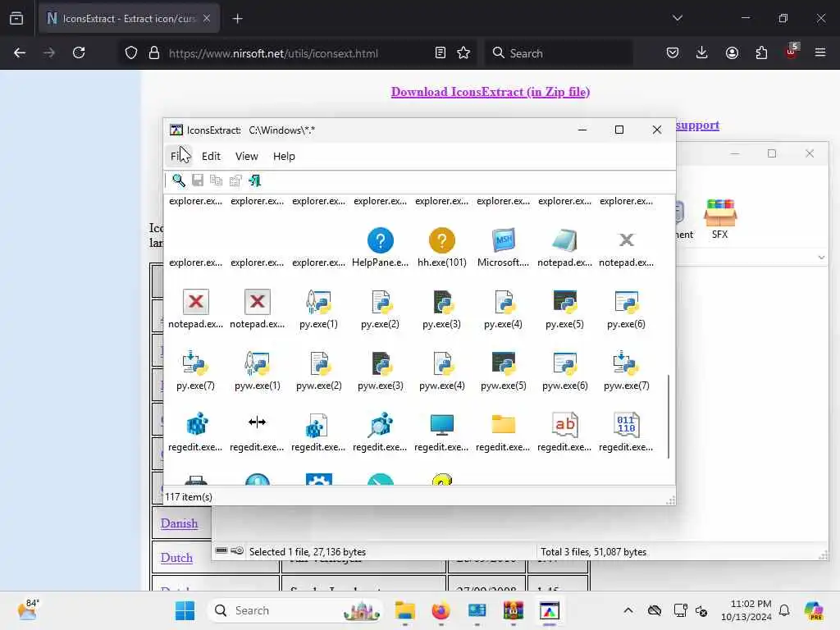Click the Properties toolbar icon in IconsExtract
This screenshot has height=630, width=840.
pyautogui.click(x=235, y=180)
